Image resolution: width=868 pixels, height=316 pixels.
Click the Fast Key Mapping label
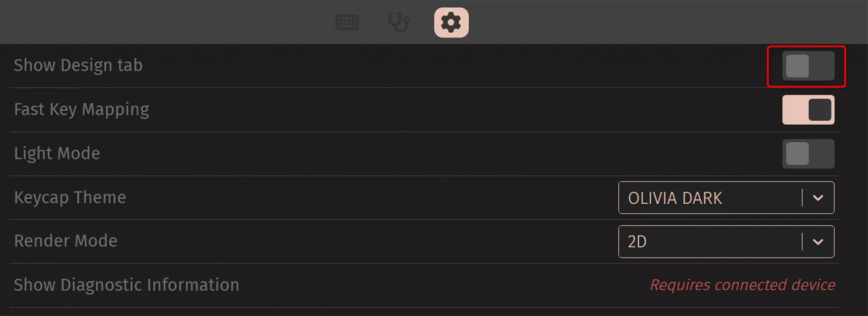tap(81, 110)
